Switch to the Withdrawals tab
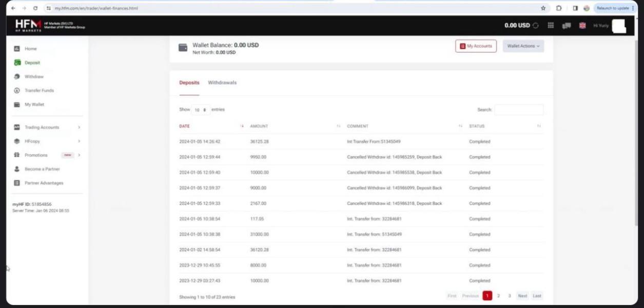The width and height of the screenshot is (644, 308). (x=222, y=83)
